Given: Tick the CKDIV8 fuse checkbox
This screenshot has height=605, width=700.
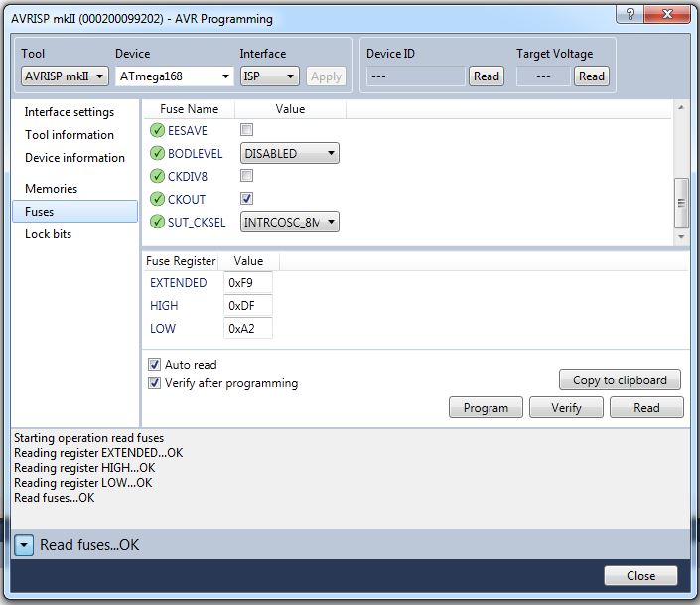Looking at the screenshot, I should 246,175.
